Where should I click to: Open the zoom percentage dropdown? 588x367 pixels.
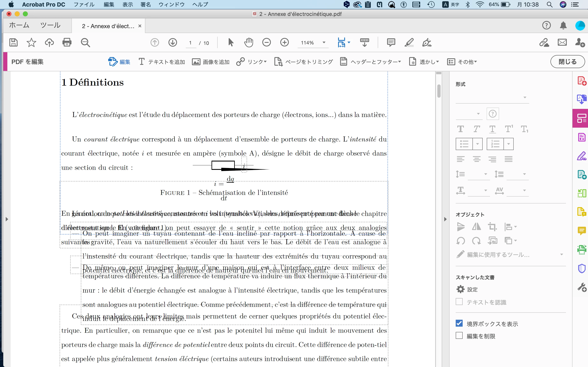pyautogui.click(x=324, y=43)
